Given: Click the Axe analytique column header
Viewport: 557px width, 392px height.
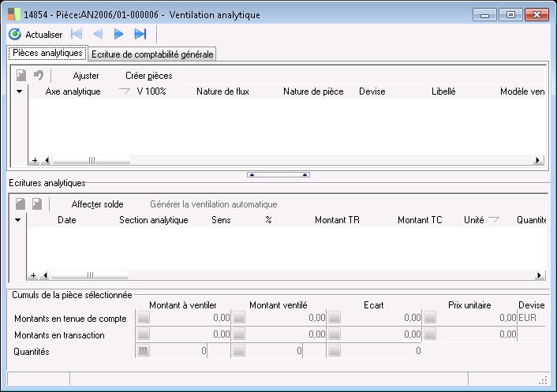Looking at the screenshot, I should pos(73,91).
